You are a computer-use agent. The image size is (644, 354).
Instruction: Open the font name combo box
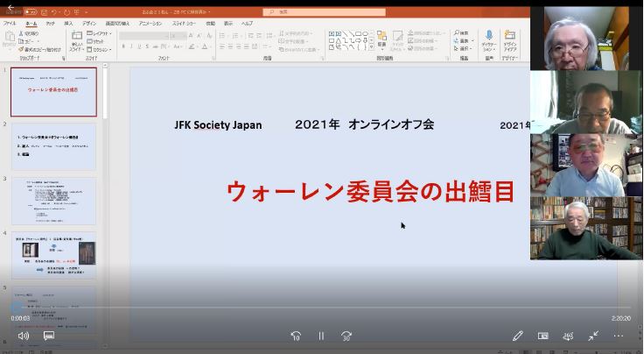pos(143,36)
